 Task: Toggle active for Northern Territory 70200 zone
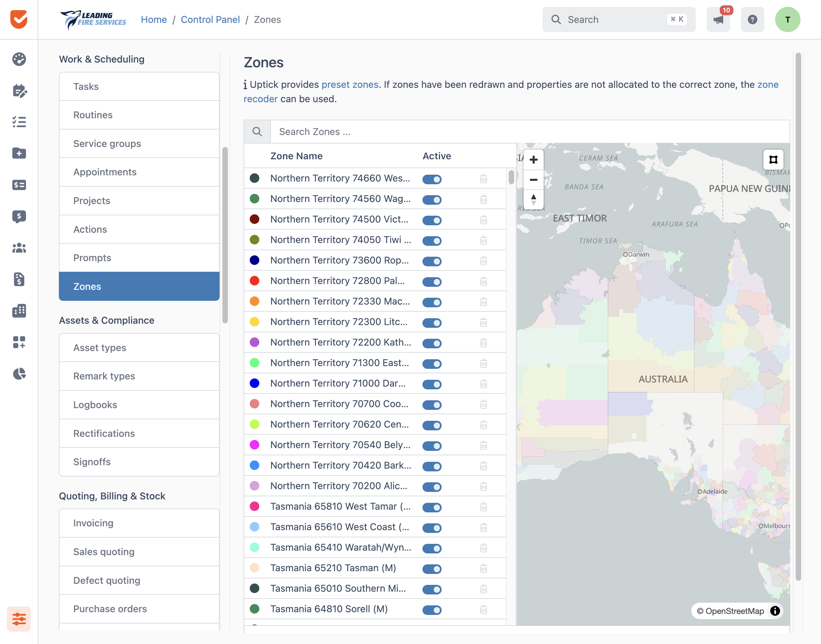[432, 487]
